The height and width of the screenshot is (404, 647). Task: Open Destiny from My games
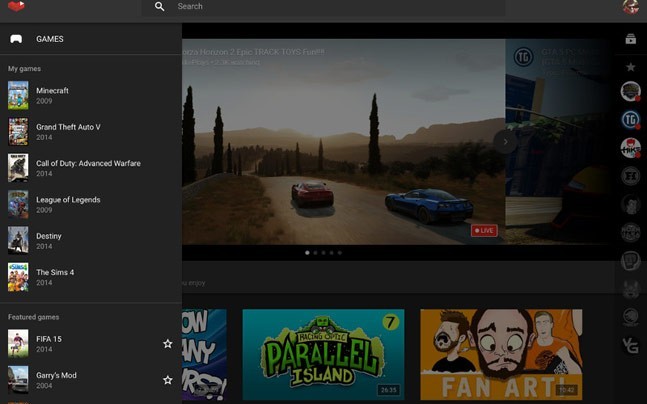91,241
